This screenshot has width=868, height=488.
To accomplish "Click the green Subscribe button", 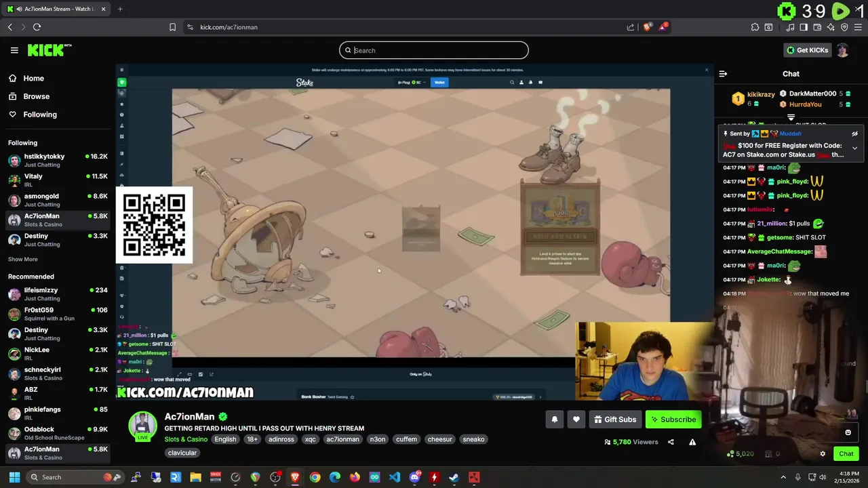I will [x=673, y=420].
